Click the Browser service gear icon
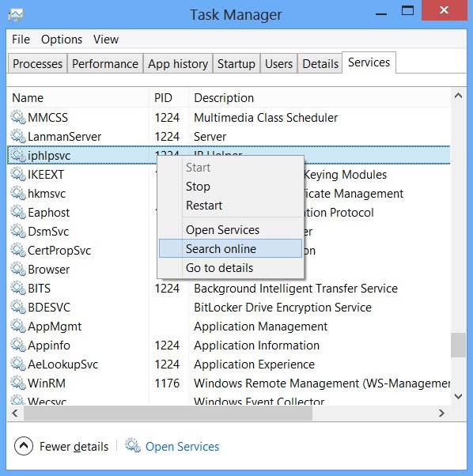The image size is (473, 476). [18, 270]
